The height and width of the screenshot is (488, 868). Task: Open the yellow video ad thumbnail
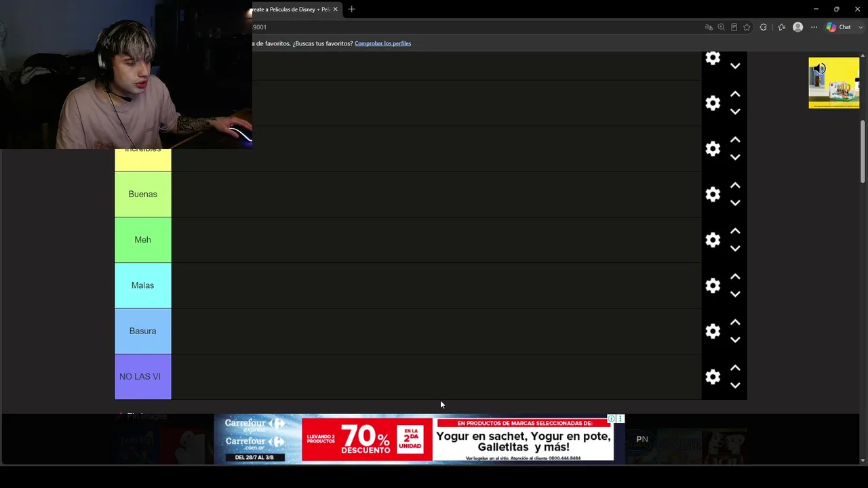(x=833, y=83)
